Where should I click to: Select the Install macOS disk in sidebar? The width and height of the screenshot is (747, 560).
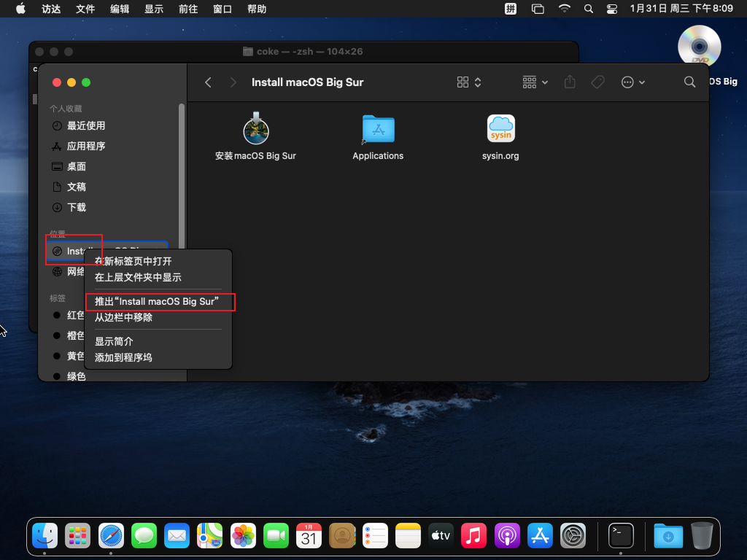click(x=107, y=252)
